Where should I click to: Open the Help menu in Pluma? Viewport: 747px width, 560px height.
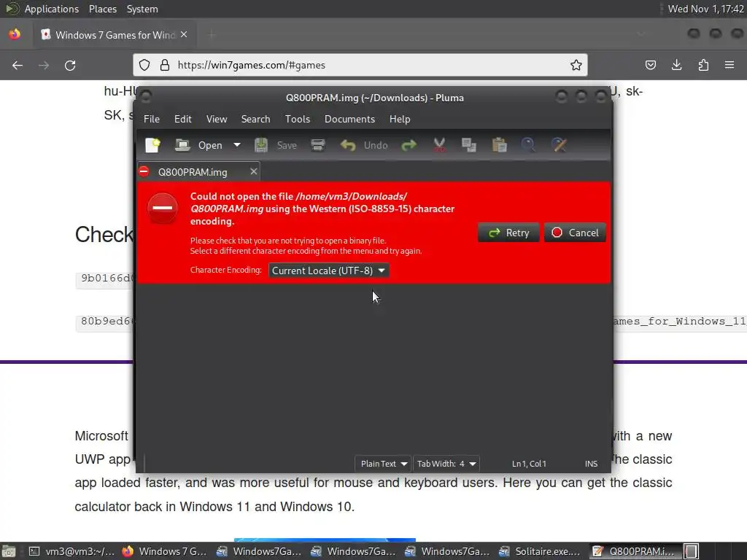[400, 119]
